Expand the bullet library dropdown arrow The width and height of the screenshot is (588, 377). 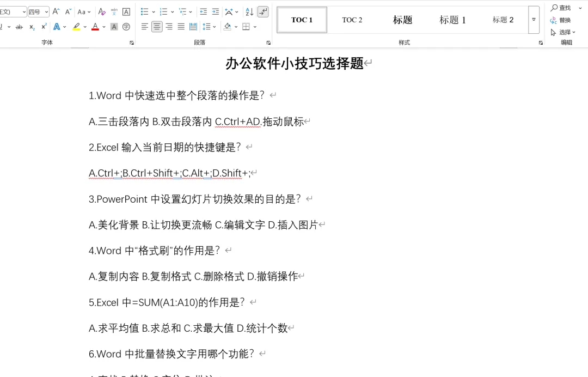coord(154,11)
